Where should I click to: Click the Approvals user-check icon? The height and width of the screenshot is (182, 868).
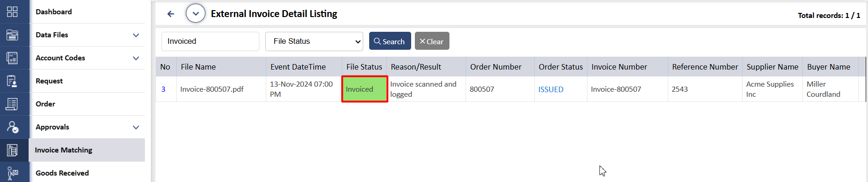pos(12,127)
